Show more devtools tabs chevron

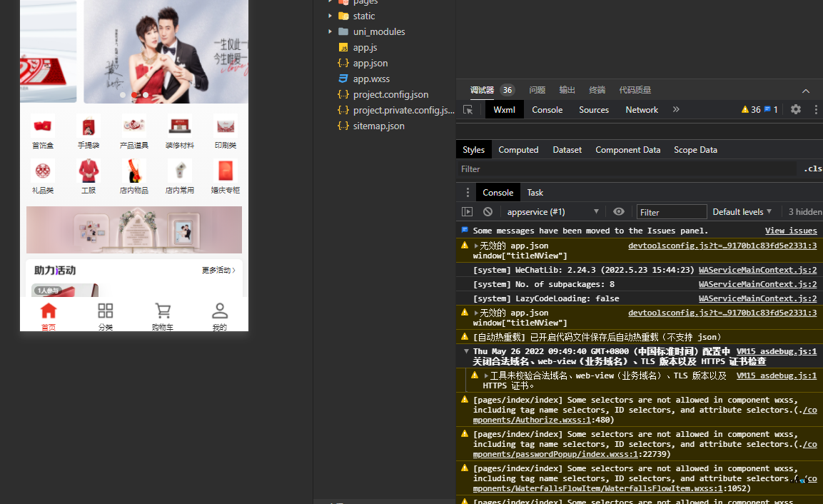676,109
